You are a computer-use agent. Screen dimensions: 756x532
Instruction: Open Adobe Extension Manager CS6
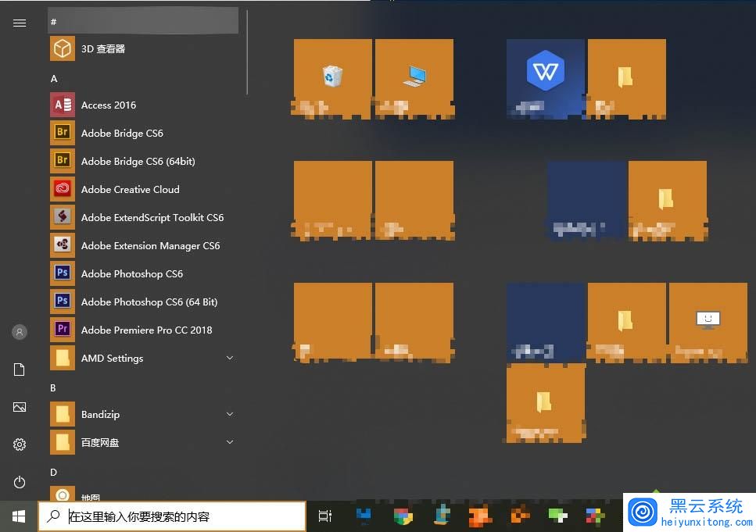tap(150, 245)
